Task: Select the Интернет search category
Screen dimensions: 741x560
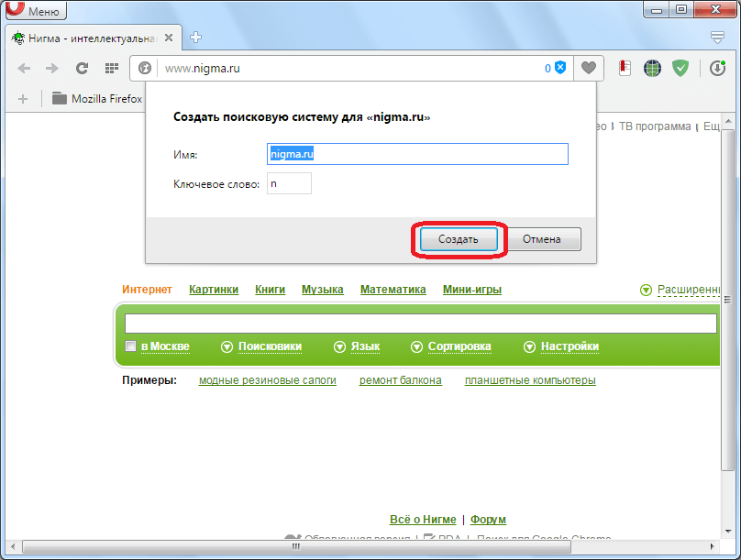Action: point(147,290)
